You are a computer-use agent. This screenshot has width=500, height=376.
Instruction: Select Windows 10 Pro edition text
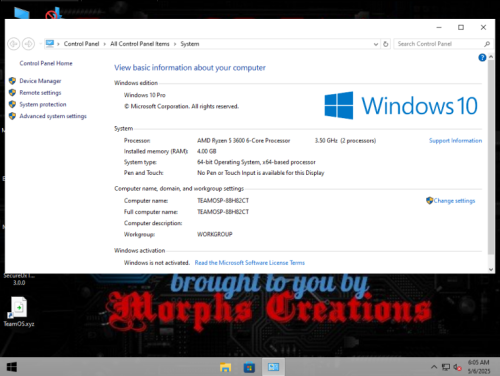[145, 95]
